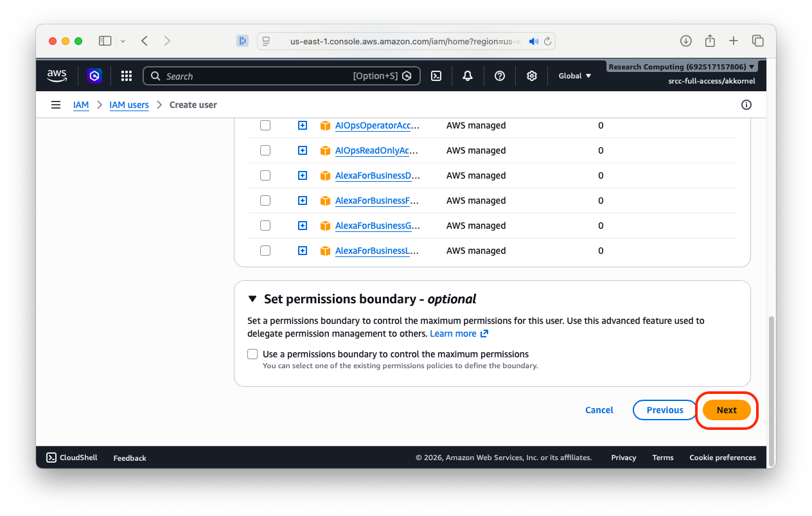Image resolution: width=812 pixels, height=516 pixels.
Task: Open Learn more about permissions boundary
Action: point(459,334)
